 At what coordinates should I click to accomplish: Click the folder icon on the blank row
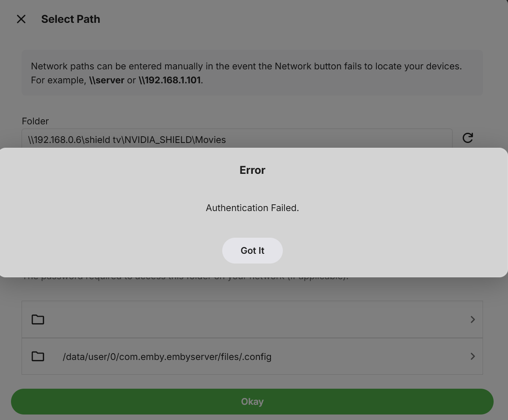pos(38,319)
